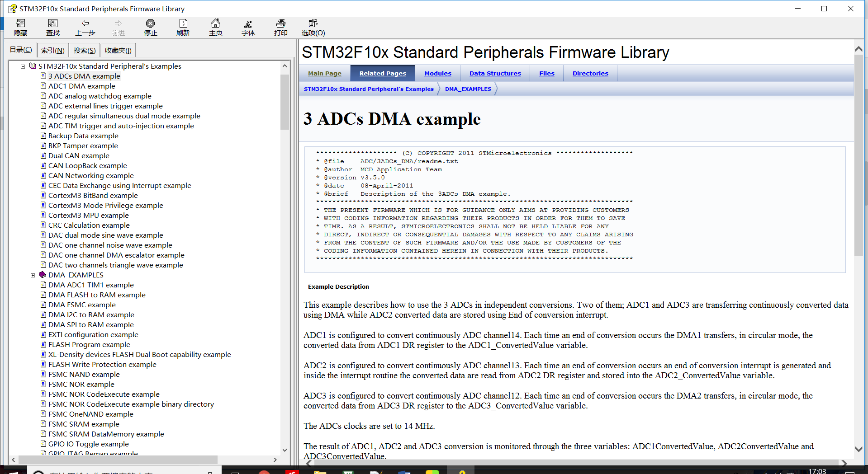Click page icon beside Backup Data example
868x474 pixels.
pos(43,136)
